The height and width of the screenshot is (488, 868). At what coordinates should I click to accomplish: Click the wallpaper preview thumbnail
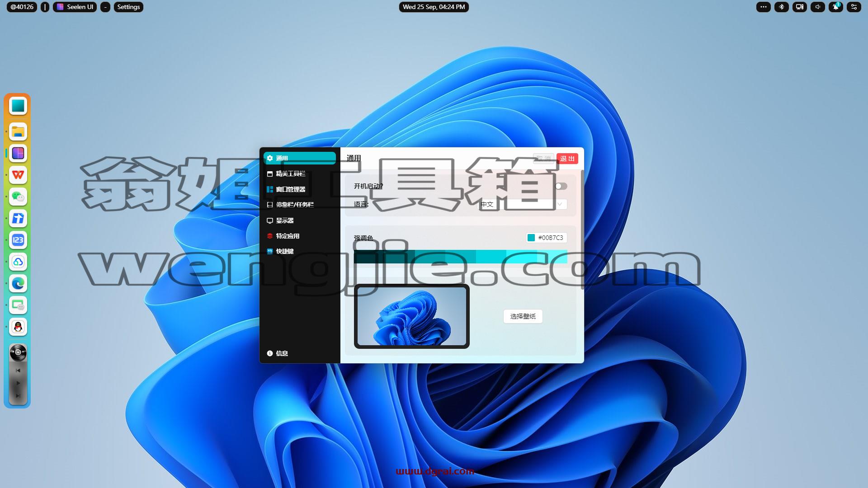tap(412, 316)
